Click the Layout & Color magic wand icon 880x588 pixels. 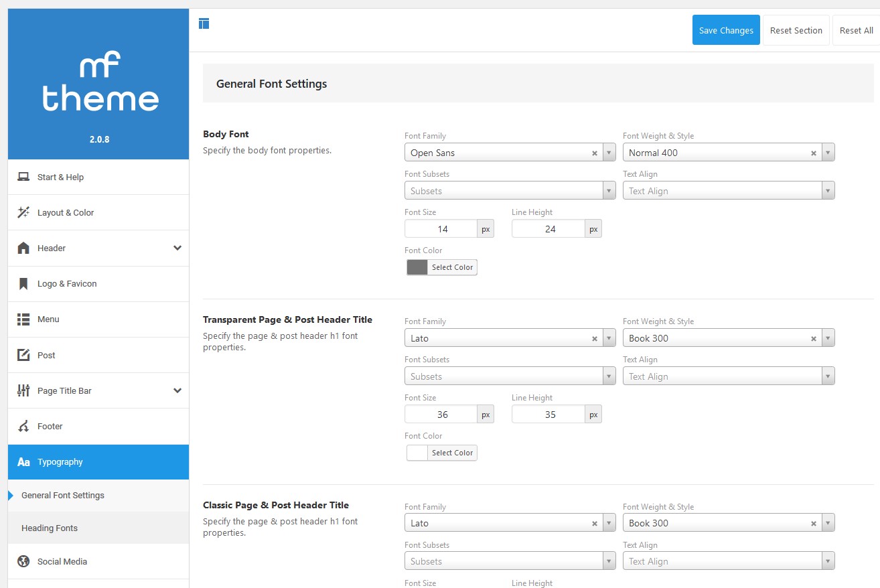point(23,212)
